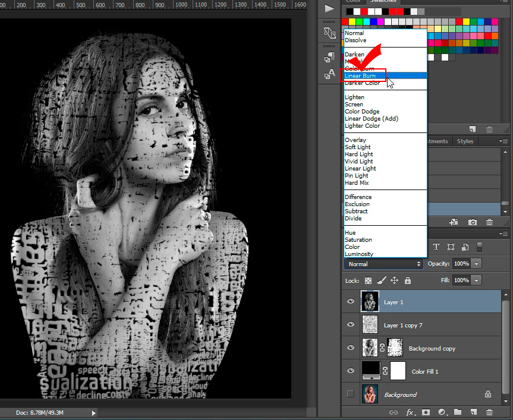Choose Soft Light blend mode
The height and width of the screenshot is (420, 513).
pyautogui.click(x=385, y=147)
